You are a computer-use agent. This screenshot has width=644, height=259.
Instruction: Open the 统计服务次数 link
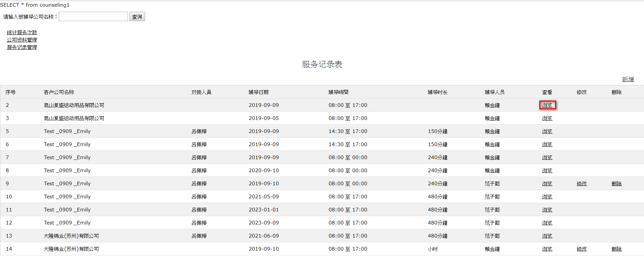[x=22, y=33]
